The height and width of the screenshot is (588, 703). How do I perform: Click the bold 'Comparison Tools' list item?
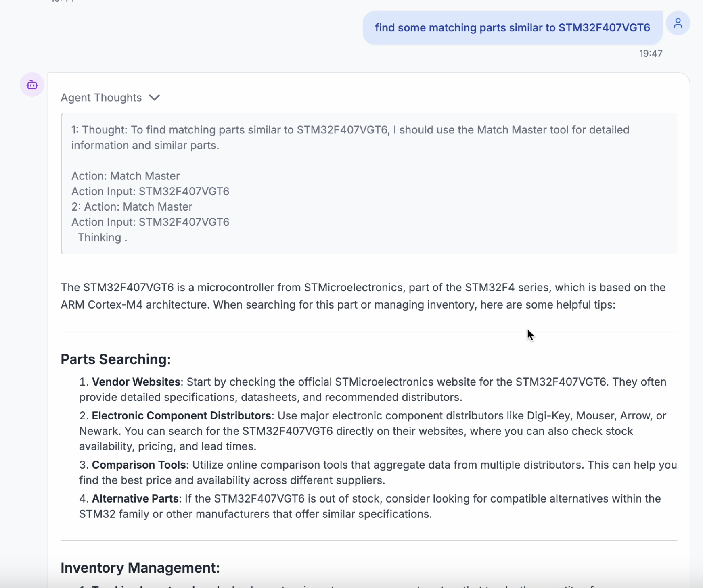point(139,465)
